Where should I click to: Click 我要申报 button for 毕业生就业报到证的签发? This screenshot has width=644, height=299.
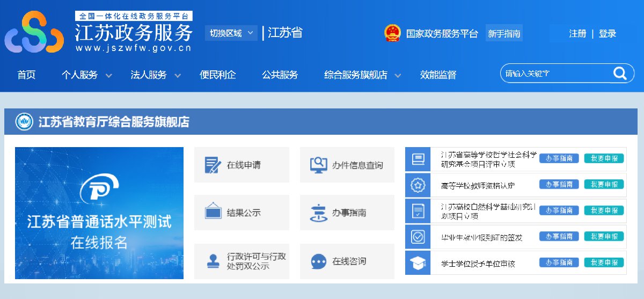click(604, 237)
